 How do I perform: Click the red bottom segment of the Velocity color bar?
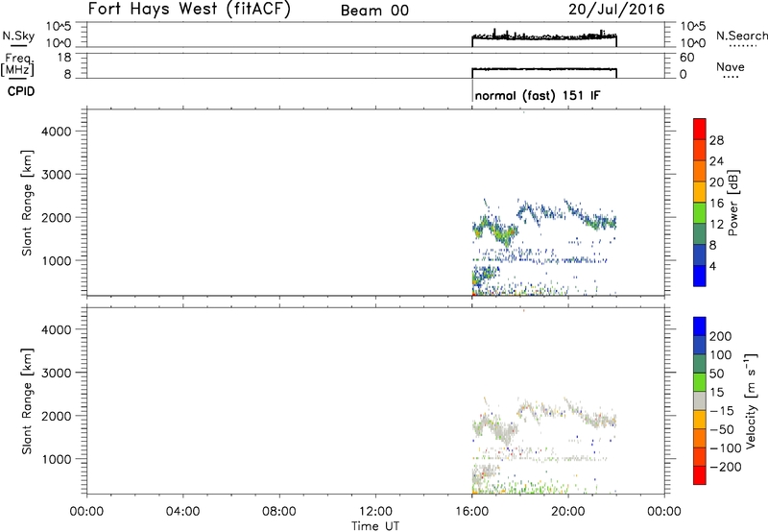[x=700, y=475]
